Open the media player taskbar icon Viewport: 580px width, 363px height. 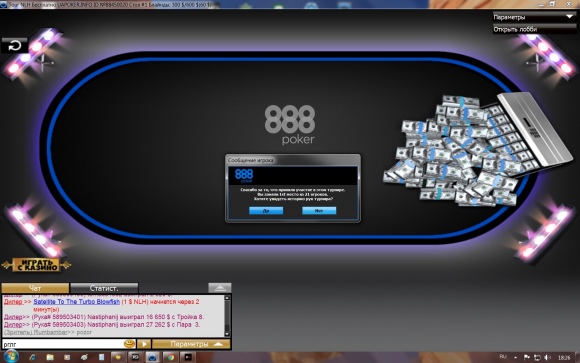coord(67,357)
